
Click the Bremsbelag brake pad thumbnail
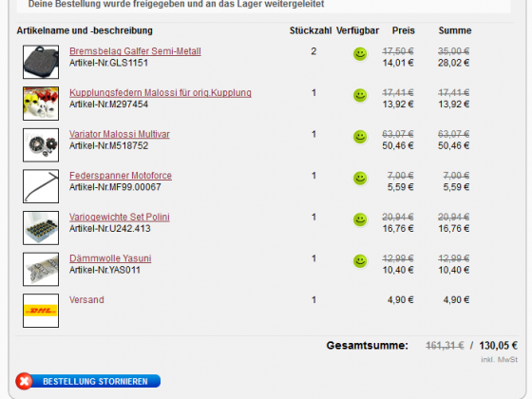point(41,62)
